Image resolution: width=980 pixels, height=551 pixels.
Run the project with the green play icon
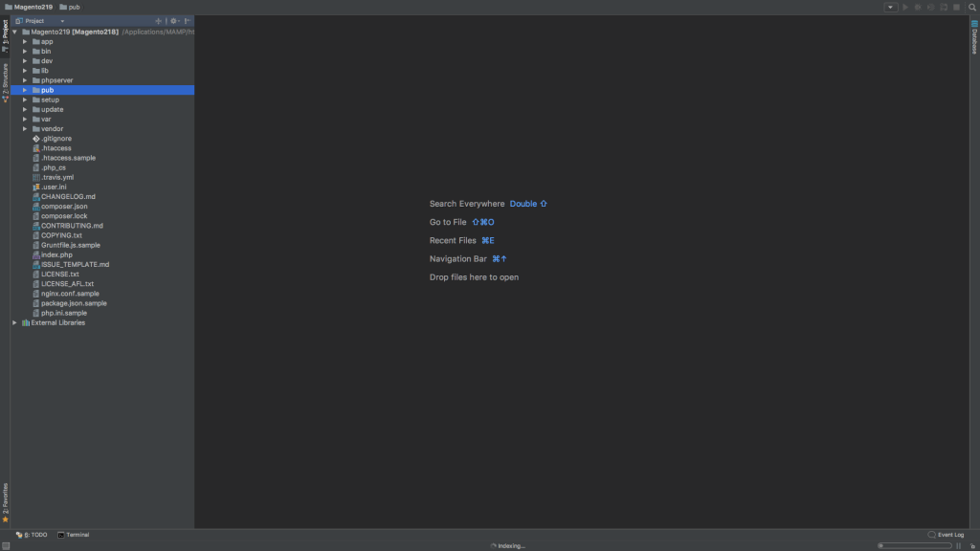pos(905,7)
